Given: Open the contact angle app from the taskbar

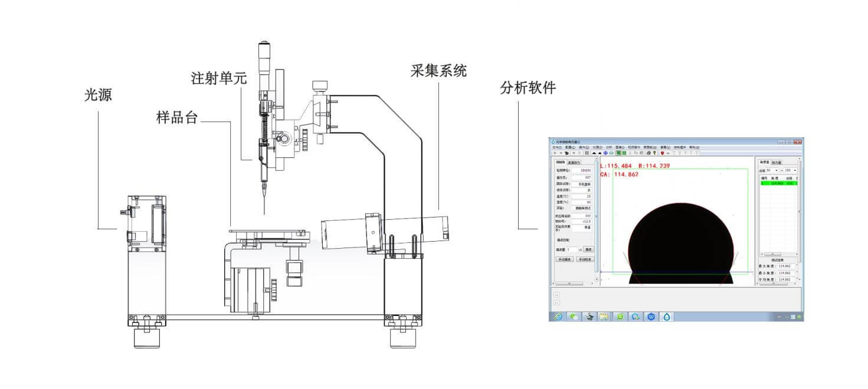Looking at the screenshot, I should point(666,318).
